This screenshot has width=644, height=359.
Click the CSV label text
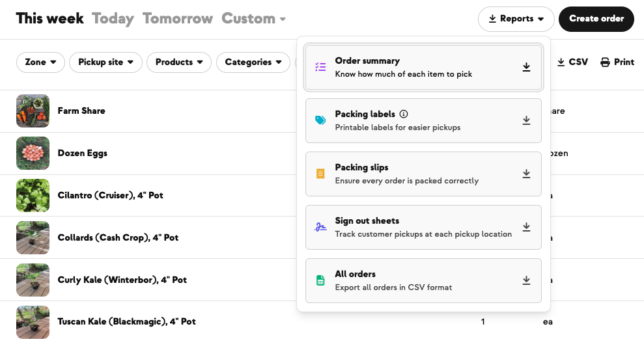578,62
